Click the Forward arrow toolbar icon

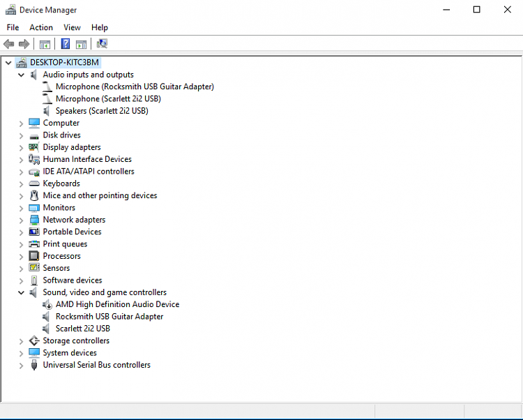tap(24, 44)
